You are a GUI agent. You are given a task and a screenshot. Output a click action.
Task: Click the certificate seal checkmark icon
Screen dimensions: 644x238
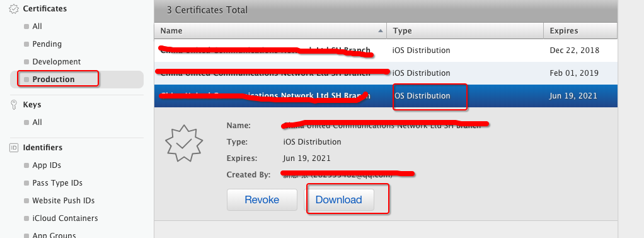point(184,143)
